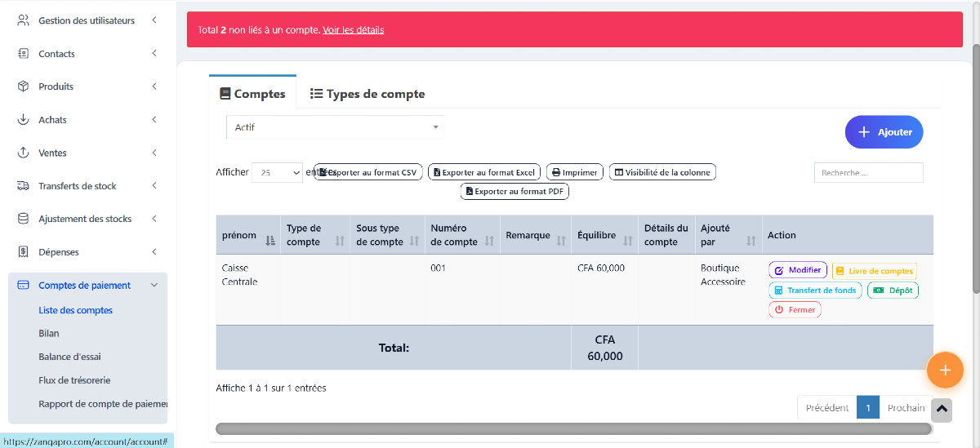Click the Caisse Centrale name cell

(248, 290)
